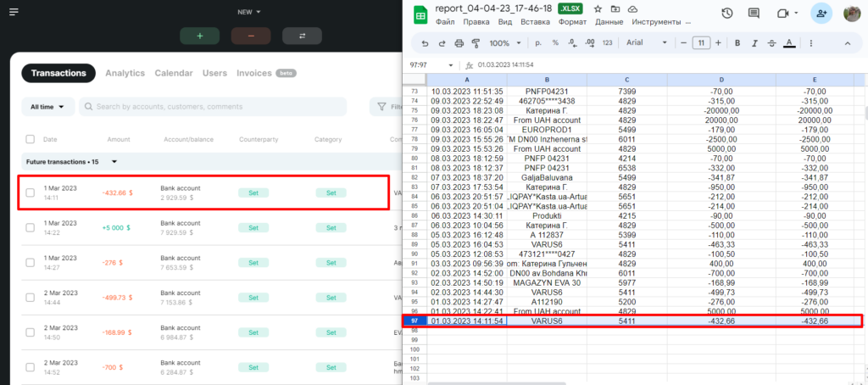Add expense with the minus button
This screenshot has height=385, width=868.
click(251, 36)
